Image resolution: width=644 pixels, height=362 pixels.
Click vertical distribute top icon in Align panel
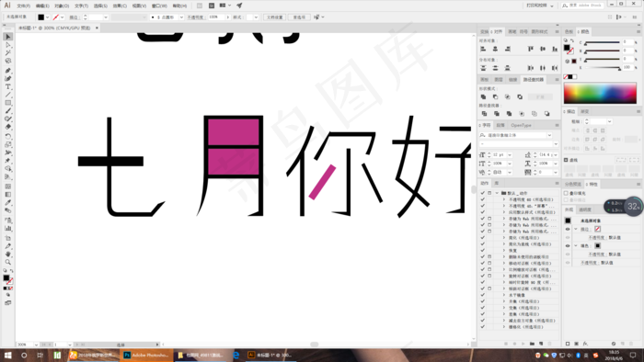tap(483, 68)
